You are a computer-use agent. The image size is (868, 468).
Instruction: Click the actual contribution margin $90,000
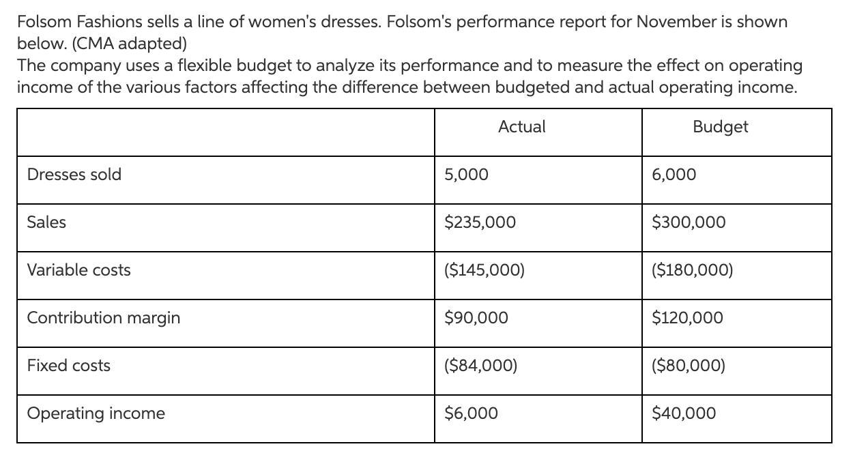coord(476,318)
